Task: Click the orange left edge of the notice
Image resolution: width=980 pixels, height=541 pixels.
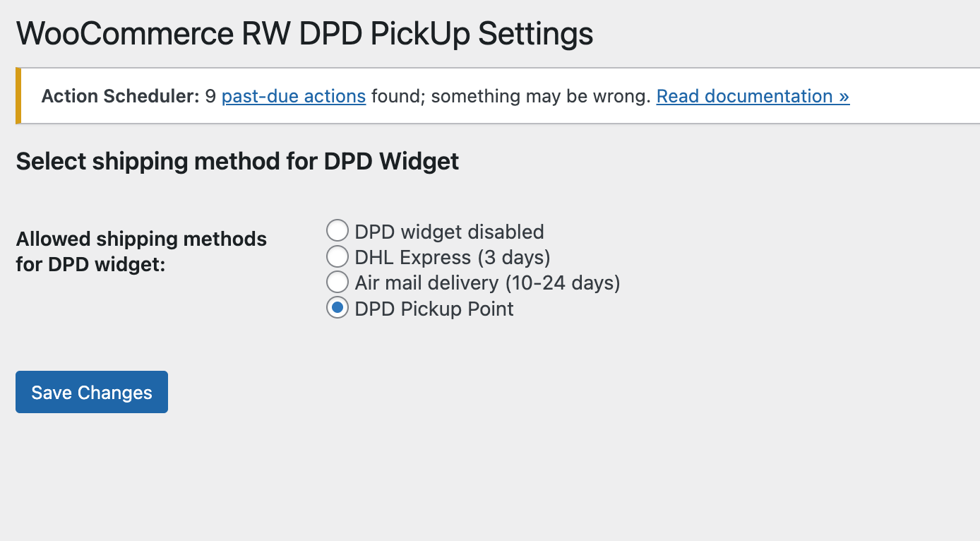Action: tap(18, 96)
